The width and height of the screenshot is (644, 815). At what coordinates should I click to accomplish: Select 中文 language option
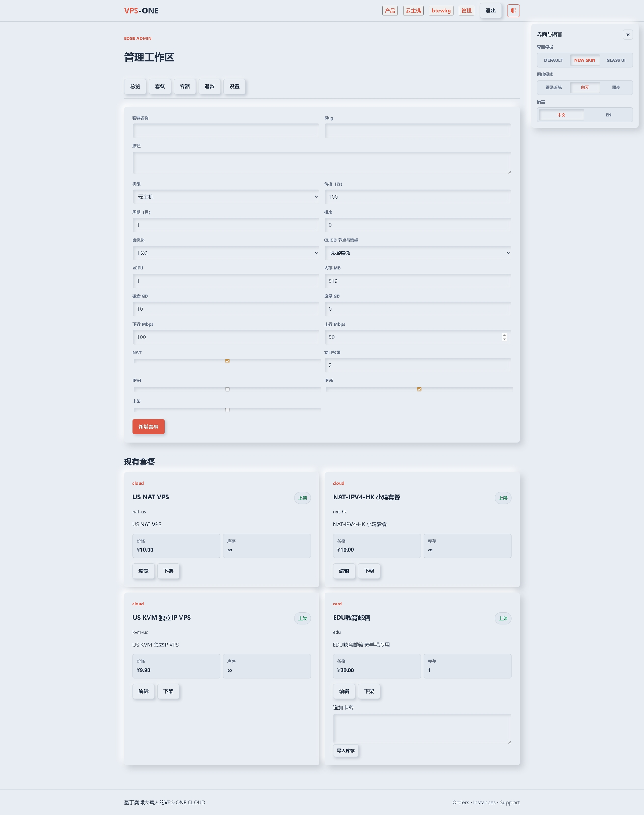click(x=561, y=115)
